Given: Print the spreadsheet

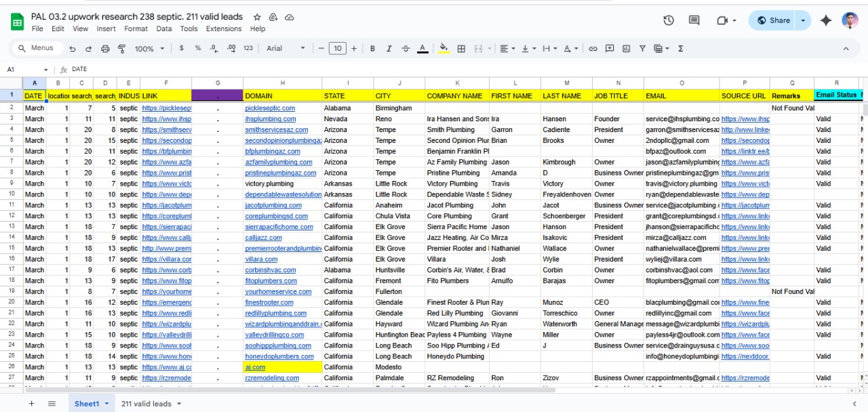Looking at the screenshot, I should coord(105,48).
